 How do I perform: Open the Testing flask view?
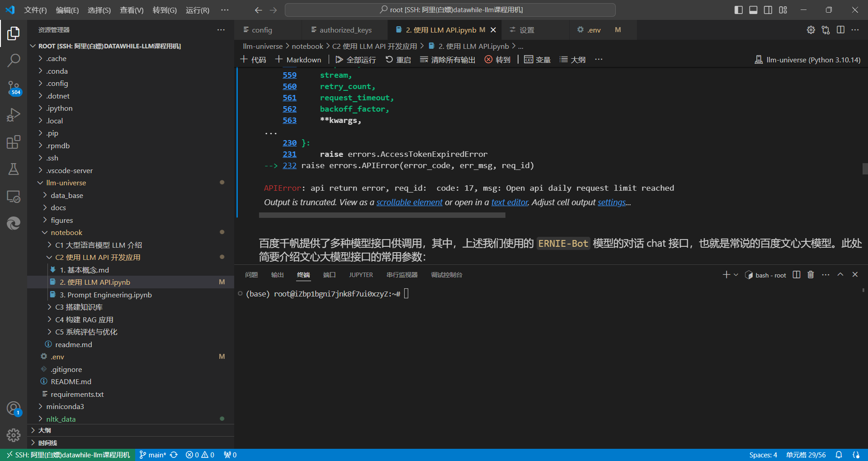click(x=14, y=169)
